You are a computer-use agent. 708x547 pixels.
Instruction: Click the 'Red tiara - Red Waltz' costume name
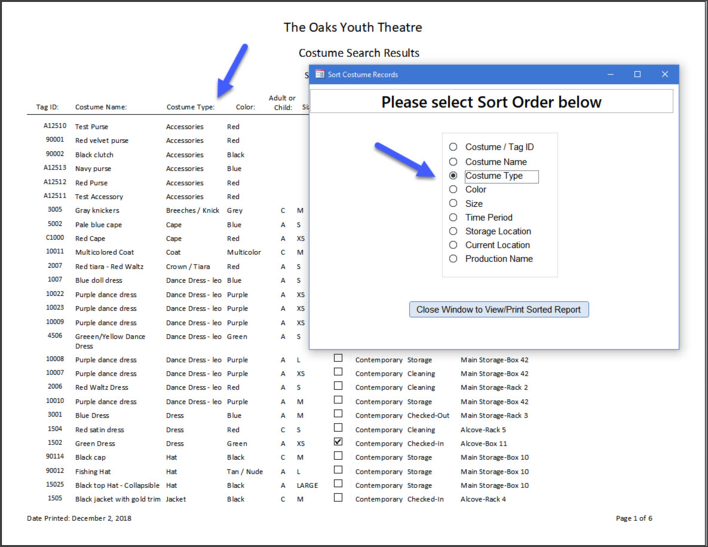point(109,266)
